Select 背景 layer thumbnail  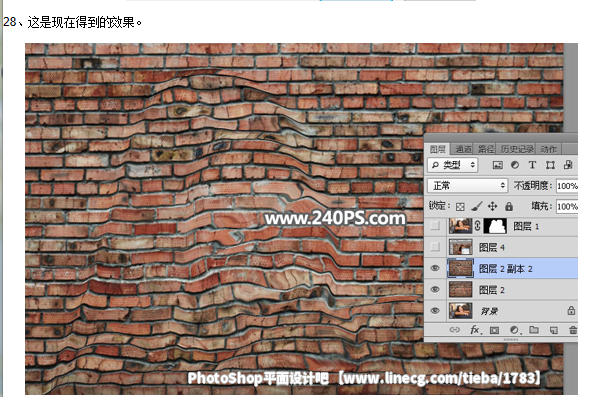coord(460,311)
